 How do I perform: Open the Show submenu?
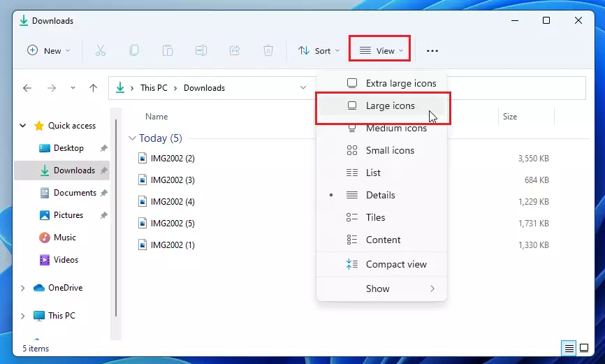(x=381, y=289)
